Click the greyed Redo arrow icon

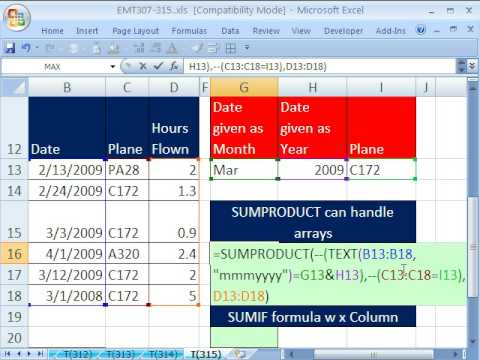tap(51, 48)
